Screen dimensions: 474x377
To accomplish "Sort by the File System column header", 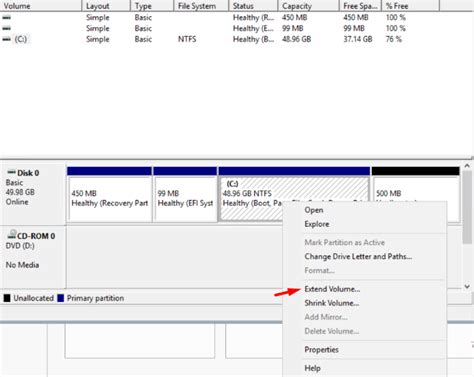I will pos(201,6).
